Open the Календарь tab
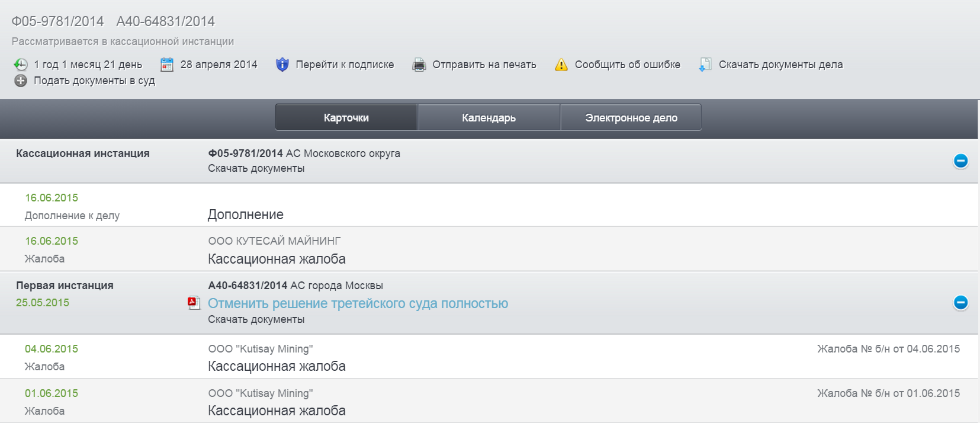 pyautogui.click(x=489, y=117)
